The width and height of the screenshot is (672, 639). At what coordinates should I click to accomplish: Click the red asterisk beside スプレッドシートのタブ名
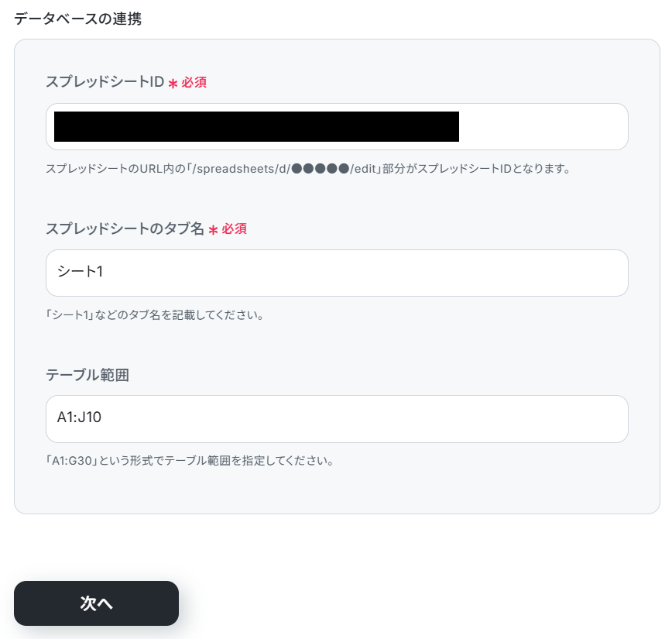tap(213, 230)
